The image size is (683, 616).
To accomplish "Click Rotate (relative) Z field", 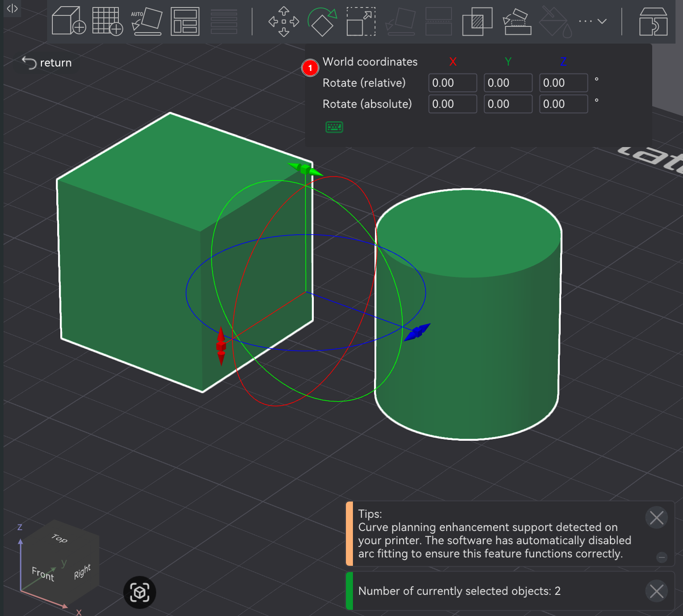I will point(563,83).
